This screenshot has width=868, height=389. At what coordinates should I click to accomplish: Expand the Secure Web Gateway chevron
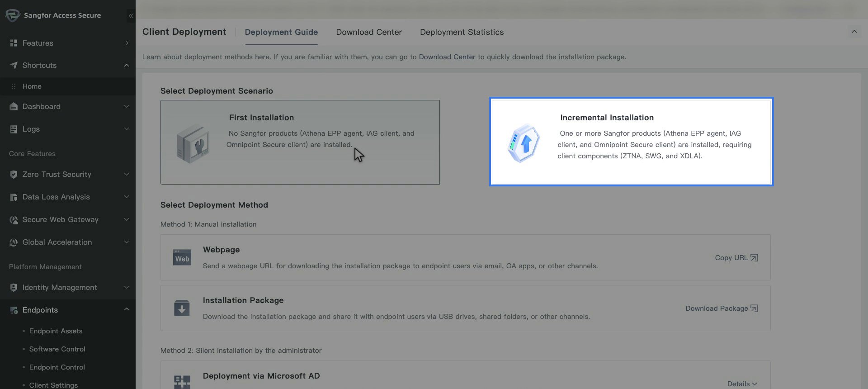coord(127,219)
